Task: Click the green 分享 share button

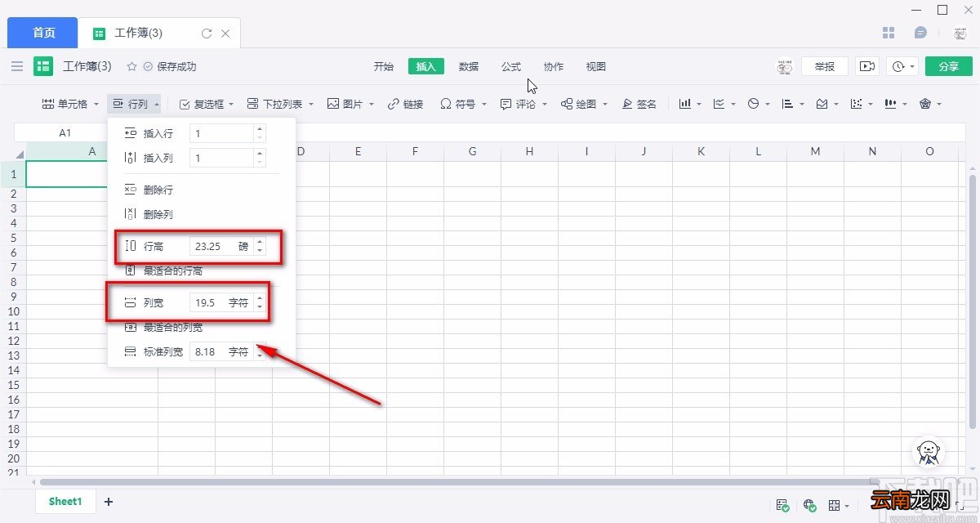Action: click(949, 66)
